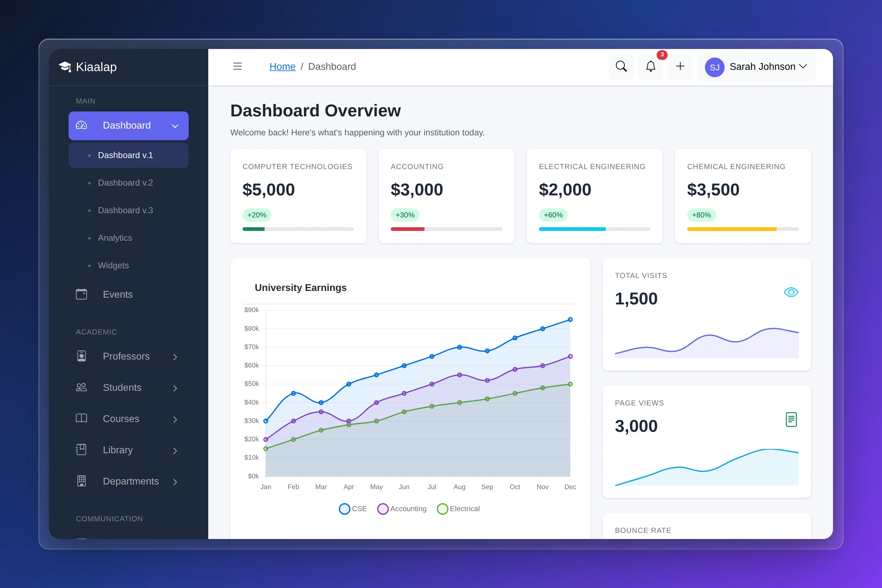This screenshot has width=882, height=588.
Task: Toggle CSE series in chart legend
Action: [x=352, y=508]
